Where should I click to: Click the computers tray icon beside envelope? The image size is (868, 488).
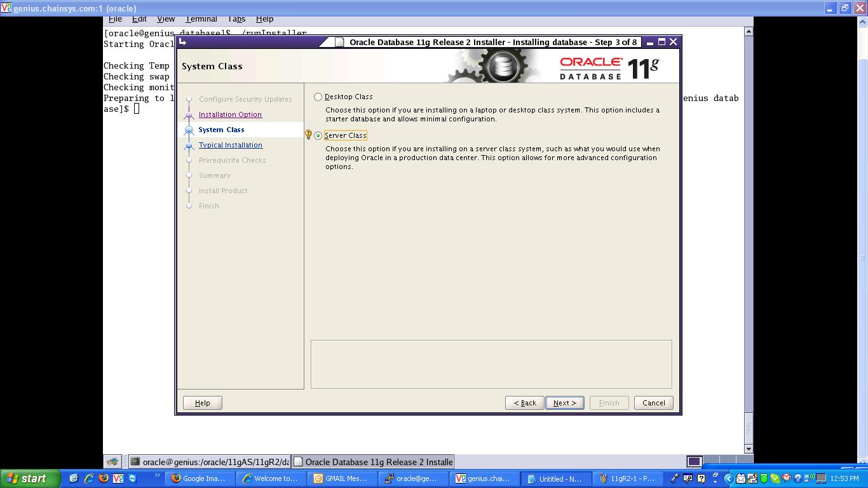click(752, 478)
